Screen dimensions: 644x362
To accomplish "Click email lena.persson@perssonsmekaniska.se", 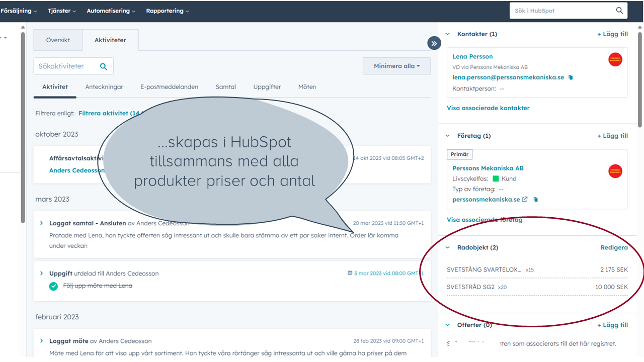I will click(508, 77).
